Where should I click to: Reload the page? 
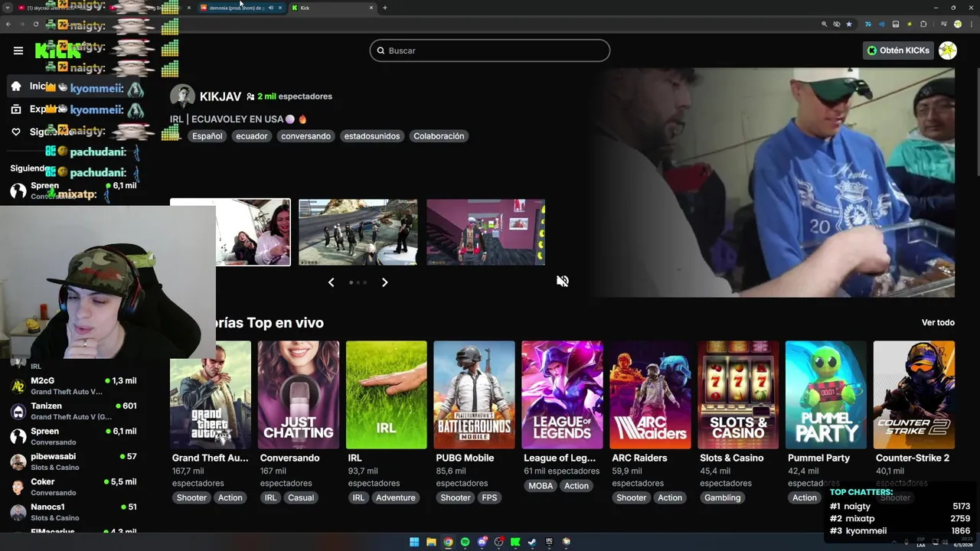click(35, 24)
